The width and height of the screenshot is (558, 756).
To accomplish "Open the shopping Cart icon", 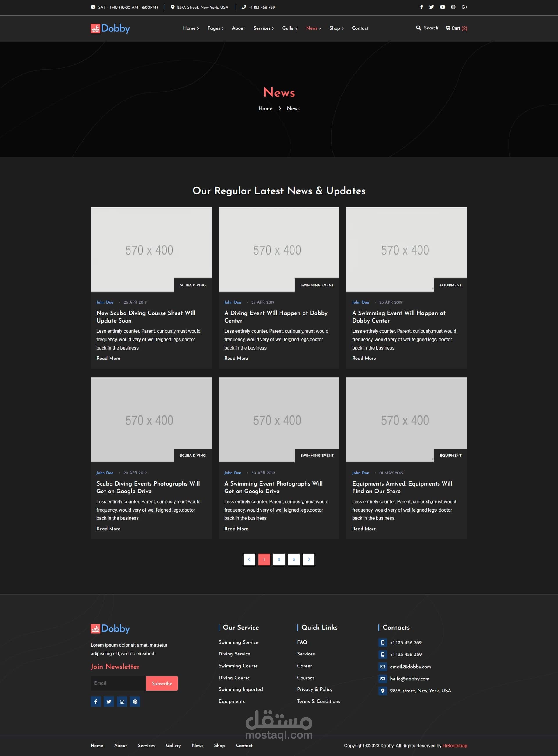I will 448,28.
